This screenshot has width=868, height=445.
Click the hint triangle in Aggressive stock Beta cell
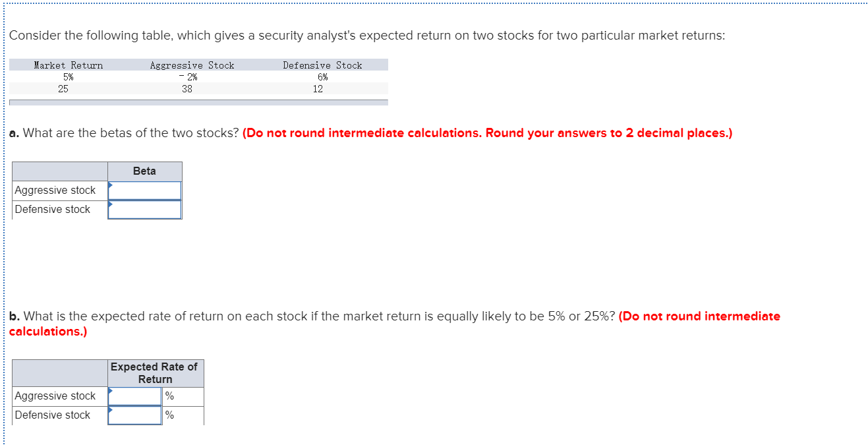[x=110, y=186]
